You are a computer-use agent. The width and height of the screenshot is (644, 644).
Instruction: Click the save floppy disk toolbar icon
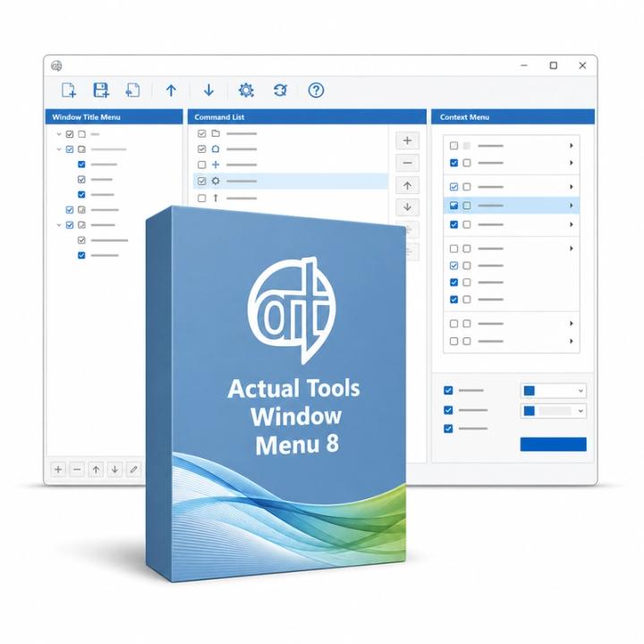(x=100, y=90)
